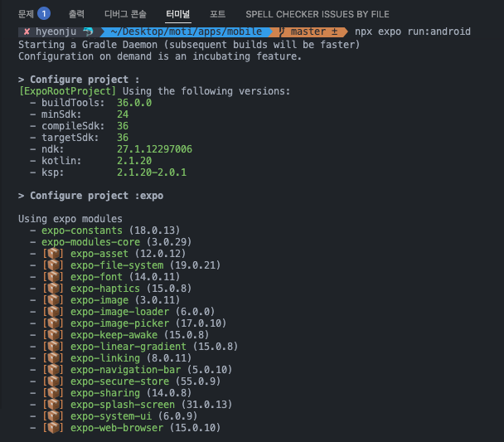Click package icon beside expo-haptics
This screenshot has height=442, width=504.
pos(54,289)
